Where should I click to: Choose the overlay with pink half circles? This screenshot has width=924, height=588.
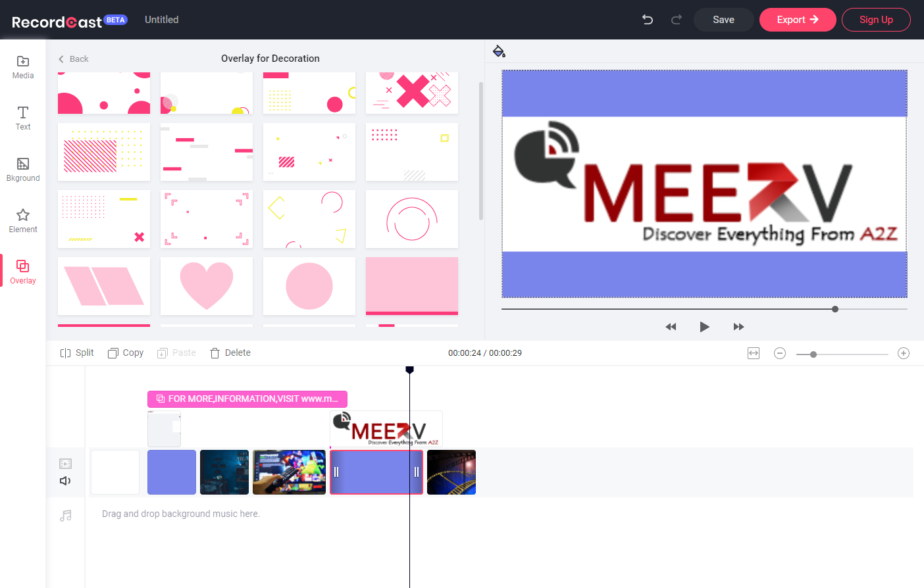(x=104, y=93)
